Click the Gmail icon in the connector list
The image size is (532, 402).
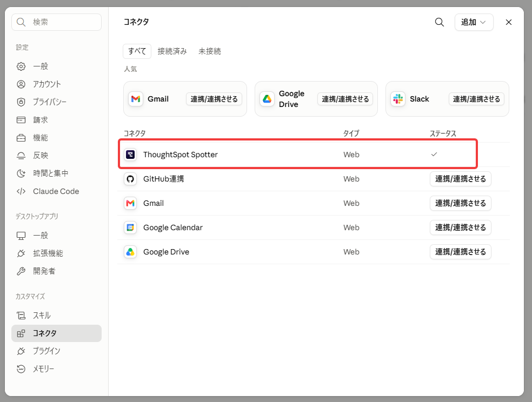(x=130, y=203)
